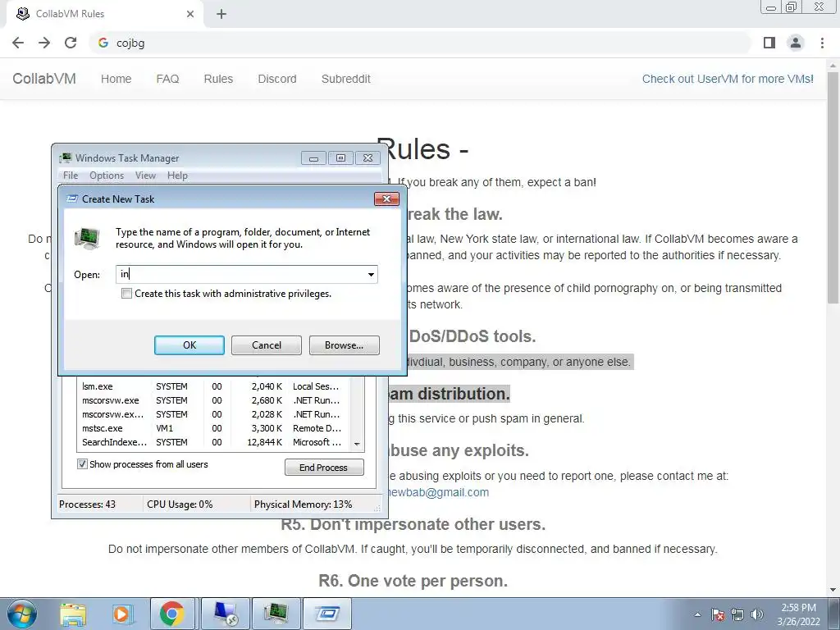The width and height of the screenshot is (840, 630).
Task: Click the Run program icon in dialog
Action: [x=87, y=239]
